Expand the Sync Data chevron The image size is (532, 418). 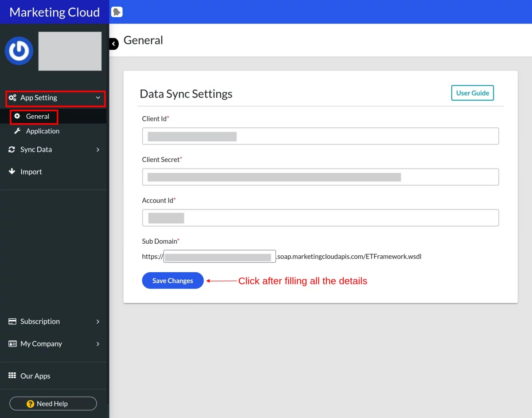pyautogui.click(x=98, y=150)
